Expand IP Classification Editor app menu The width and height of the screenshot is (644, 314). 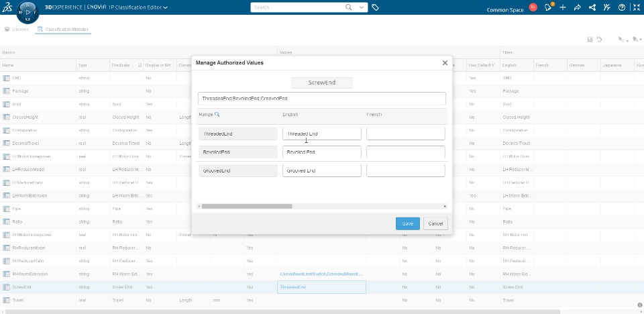[x=165, y=7]
